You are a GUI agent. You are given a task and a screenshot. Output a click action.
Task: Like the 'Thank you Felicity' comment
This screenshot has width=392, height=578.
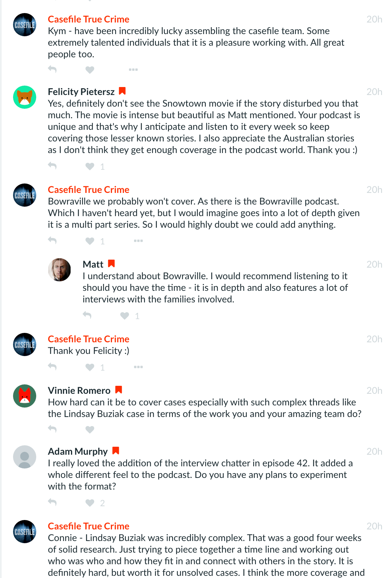click(x=90, y=367)
